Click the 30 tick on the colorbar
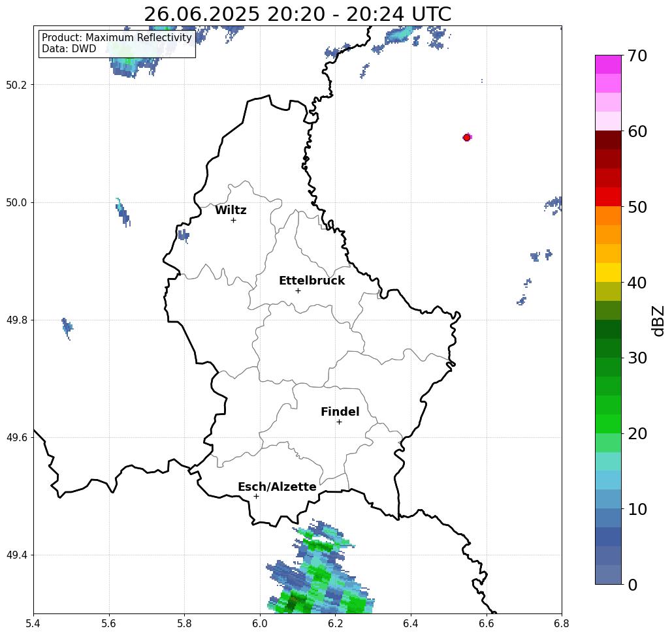 click(637, 358)
